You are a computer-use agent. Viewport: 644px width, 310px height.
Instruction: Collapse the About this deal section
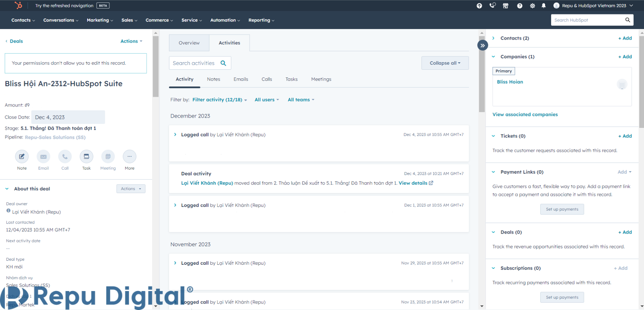[7, 189]
